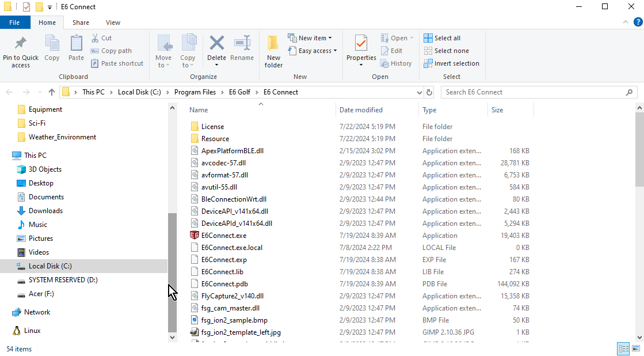Click Select all in ribbon
644x356 pixels.
pos(442,38)
